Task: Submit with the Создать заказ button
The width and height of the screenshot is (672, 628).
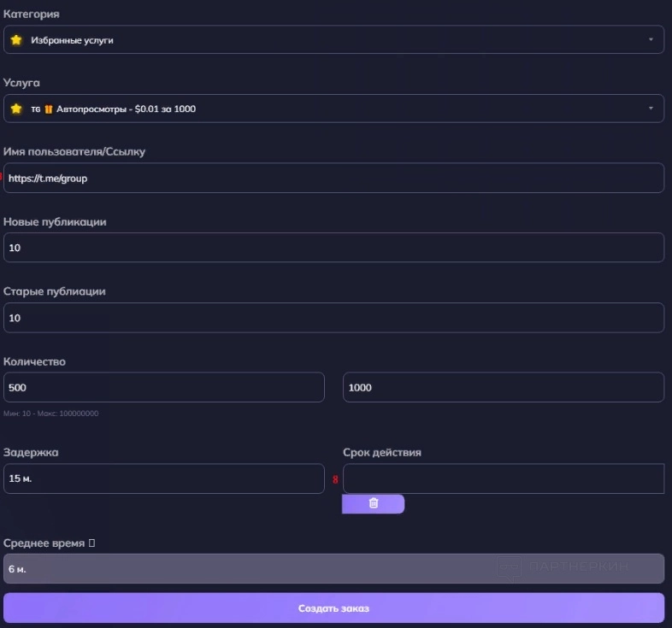Action: (x=333, y=607)
